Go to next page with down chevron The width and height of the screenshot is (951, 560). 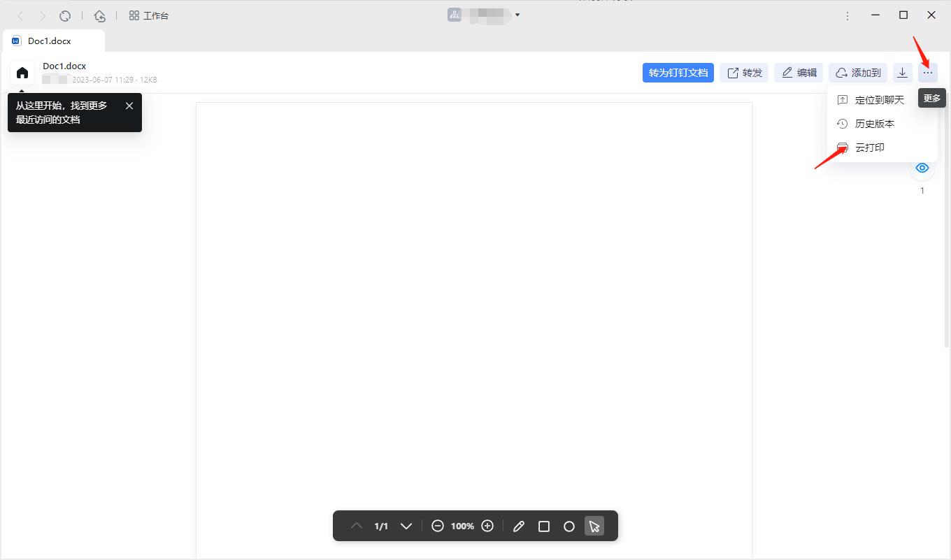pyautogui.click(x=406, y=526)
